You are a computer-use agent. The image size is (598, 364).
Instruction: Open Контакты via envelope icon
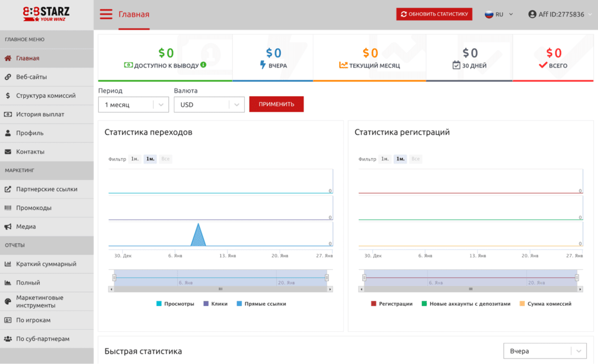point(8,152)
